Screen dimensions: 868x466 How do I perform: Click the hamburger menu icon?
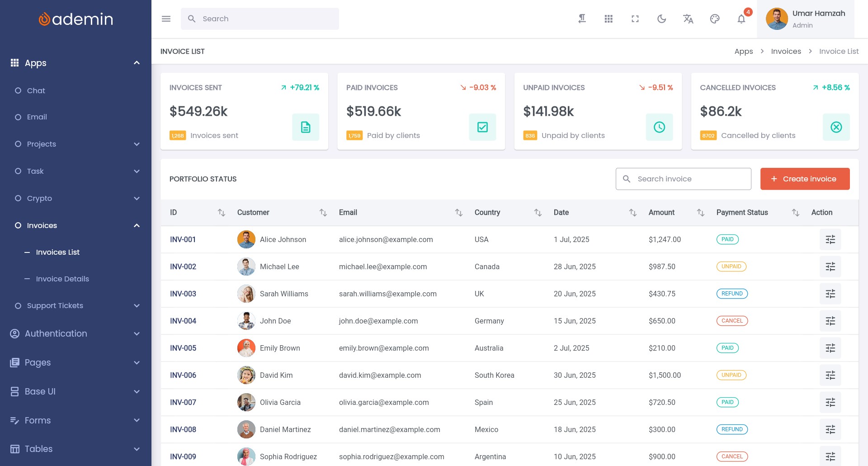[x=166, y=19]
